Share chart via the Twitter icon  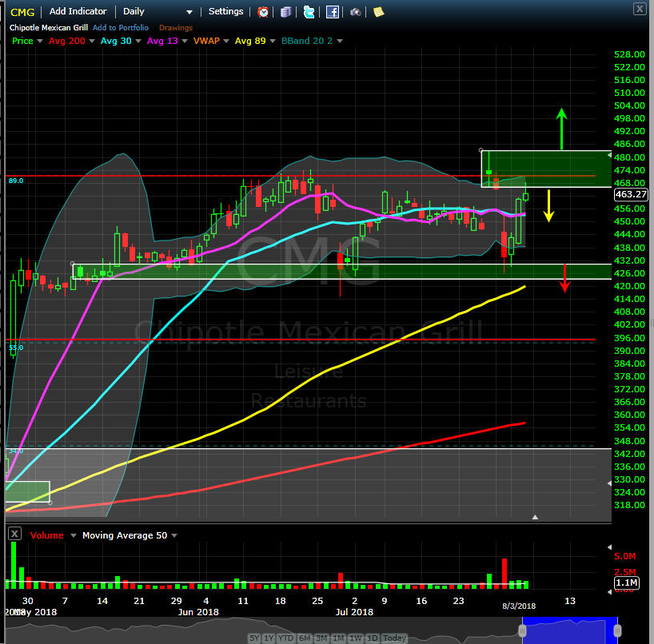(x=309, y=12)
